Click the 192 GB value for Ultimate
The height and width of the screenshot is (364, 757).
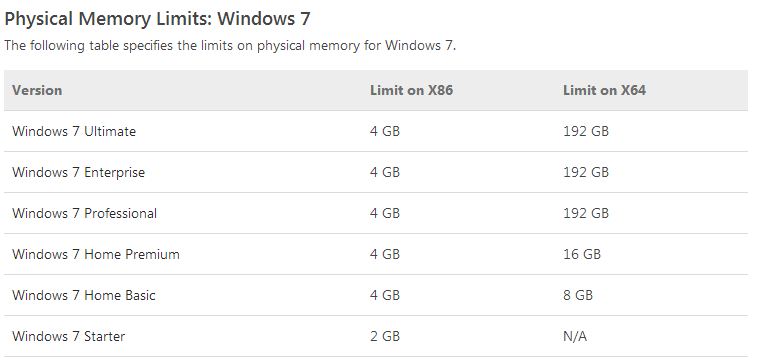[x=586, y=131]
